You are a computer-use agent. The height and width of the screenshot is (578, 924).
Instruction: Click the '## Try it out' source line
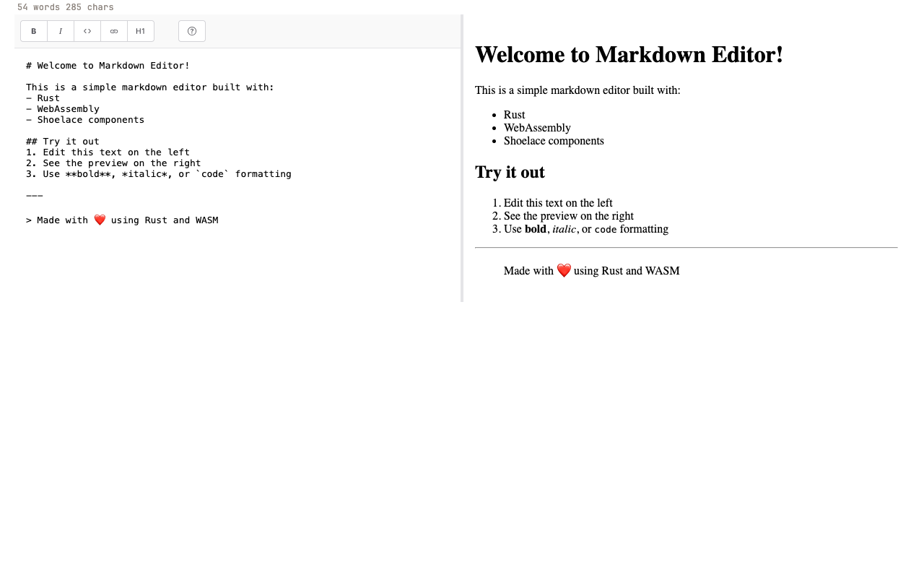[x=63, y=142]
